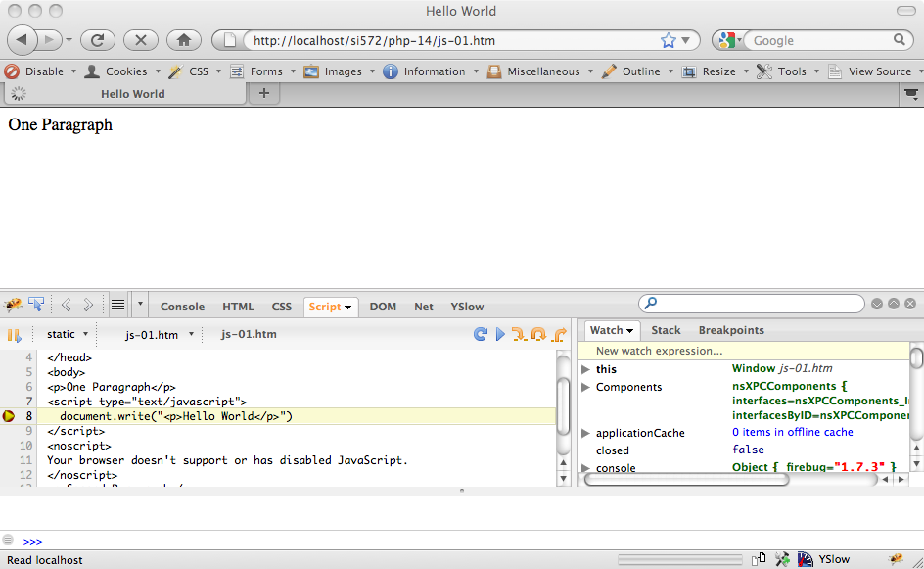Expand the console watch entry
The height and width of the screenshot is (569, 924).
(585, 467)
